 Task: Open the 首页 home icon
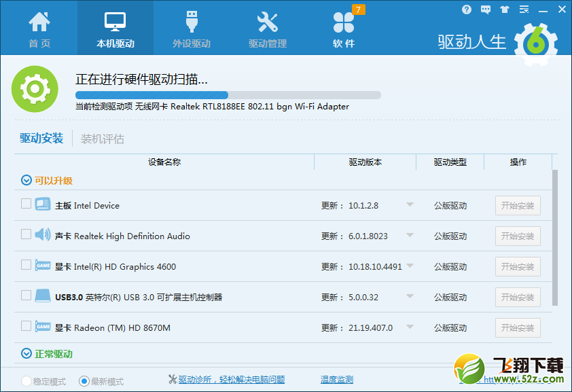tap(39, 22)
